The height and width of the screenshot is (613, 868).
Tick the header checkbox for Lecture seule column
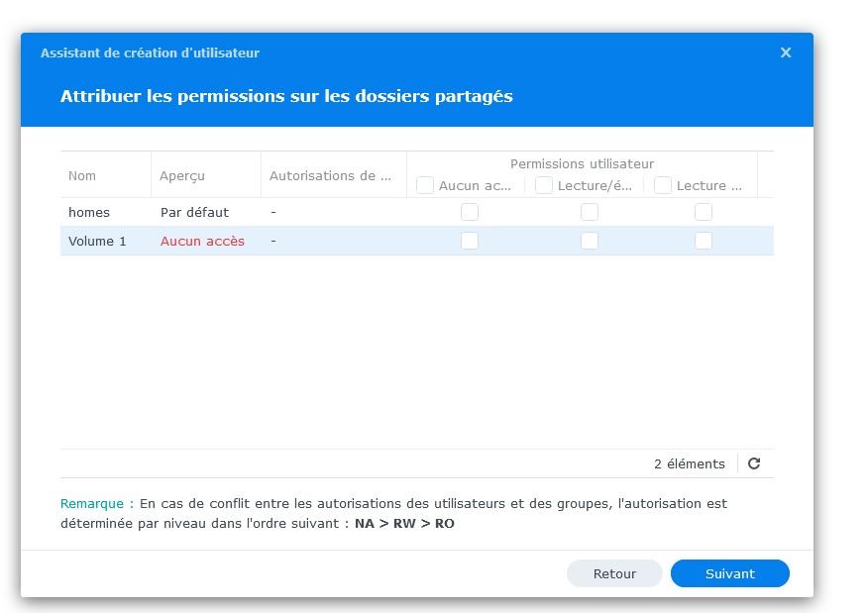point(663,185)
